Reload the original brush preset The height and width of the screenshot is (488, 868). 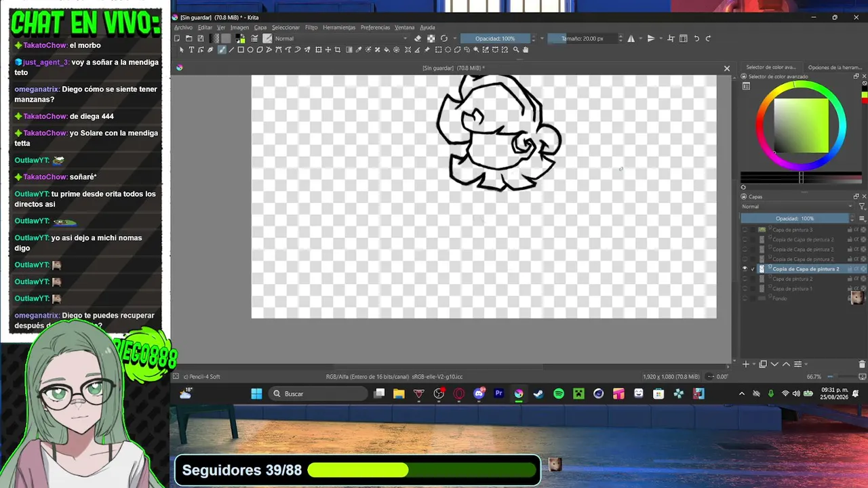click(x=443, y=39)
